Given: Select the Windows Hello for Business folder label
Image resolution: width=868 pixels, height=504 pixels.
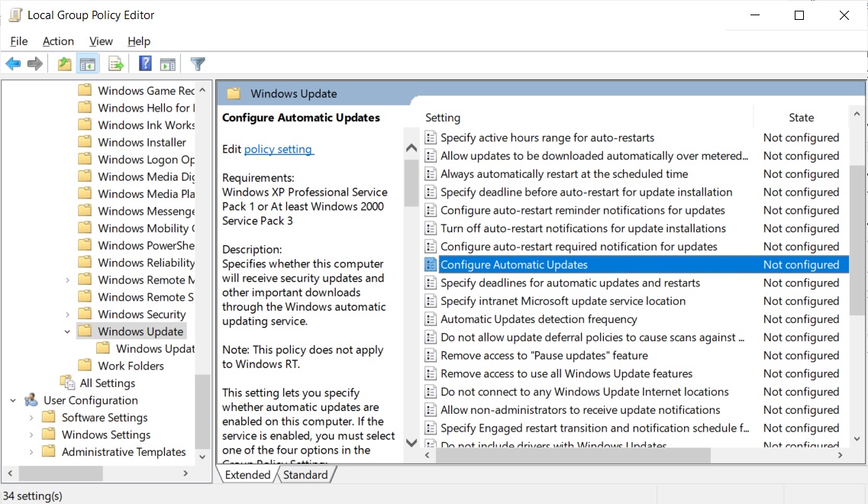Looking at the screenshot, I should pos(146,108).
